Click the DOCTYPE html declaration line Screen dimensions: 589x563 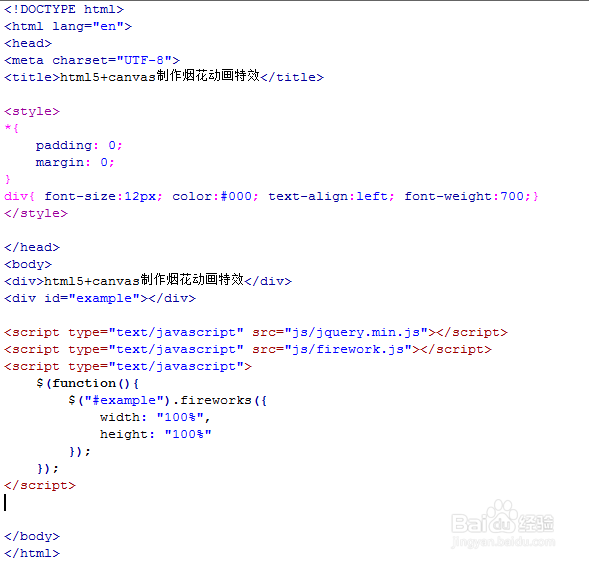[x=64, y=9]
